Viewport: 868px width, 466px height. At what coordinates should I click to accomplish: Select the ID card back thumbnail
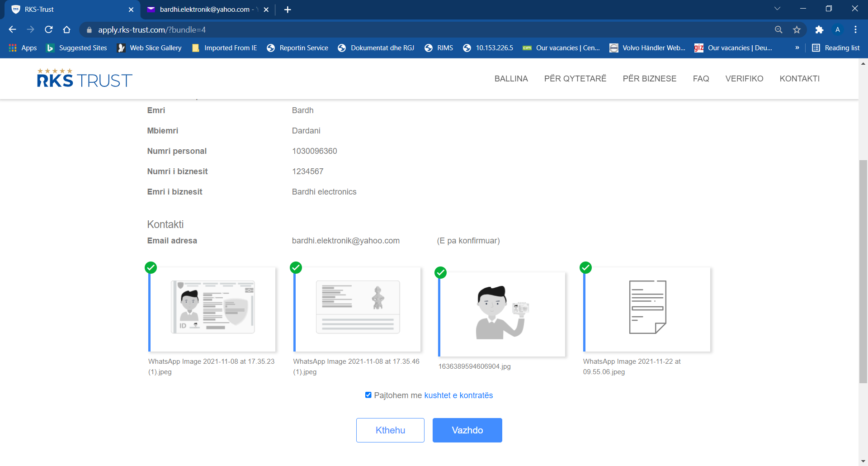click(357, 309)
